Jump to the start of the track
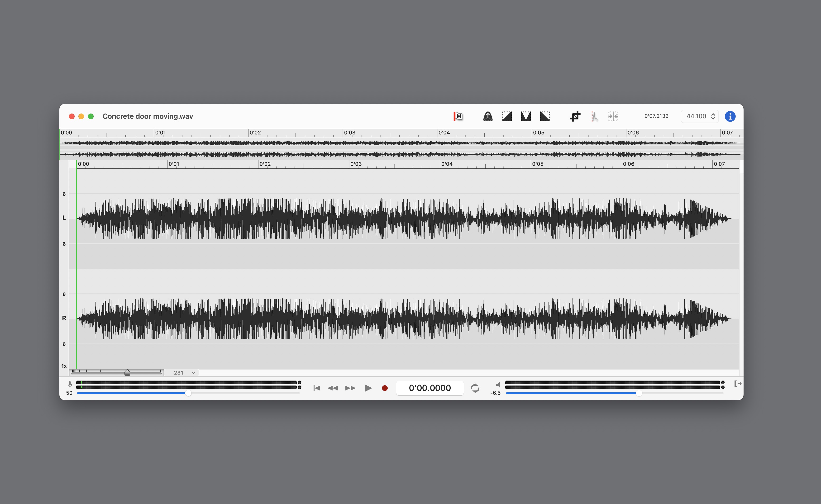The width and height of the screenshot is (821, 504). click(316, 388)
